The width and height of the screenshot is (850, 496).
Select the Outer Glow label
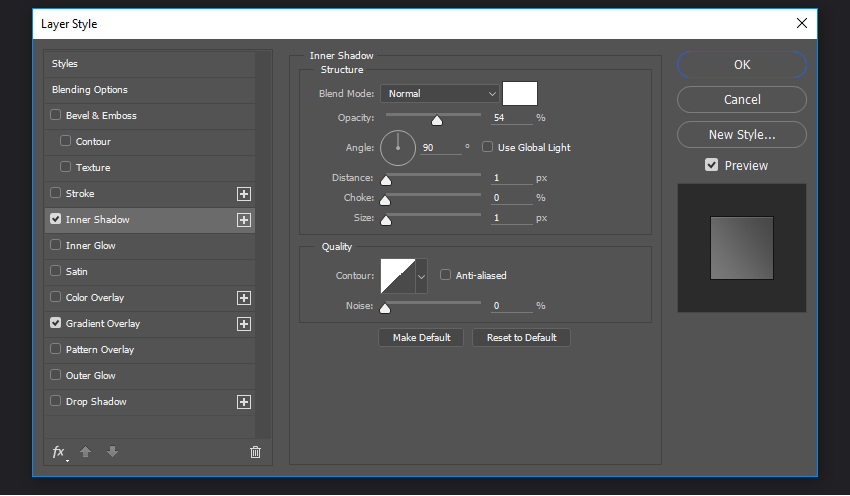[91, 376]
